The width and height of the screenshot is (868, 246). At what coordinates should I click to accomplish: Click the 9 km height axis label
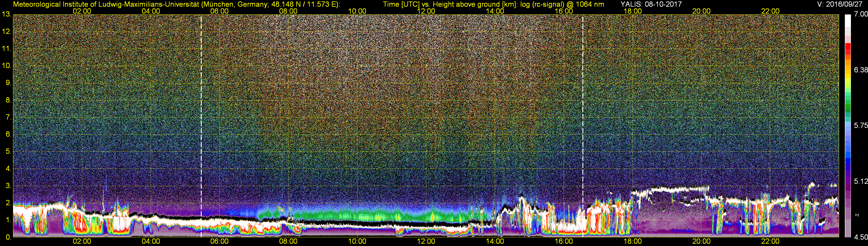pyautogui.click(x=8, y=82)
